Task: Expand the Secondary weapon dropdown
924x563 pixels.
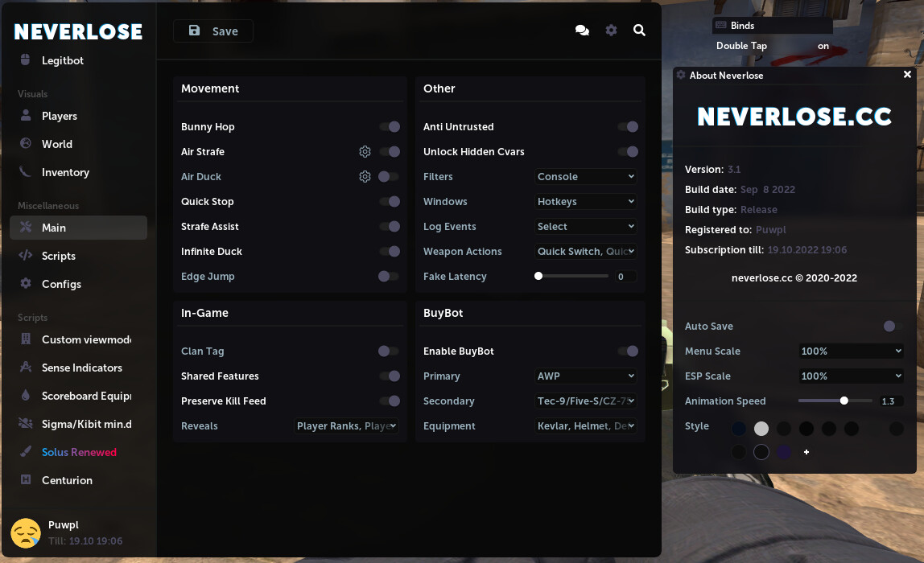Action: [586, 401]
